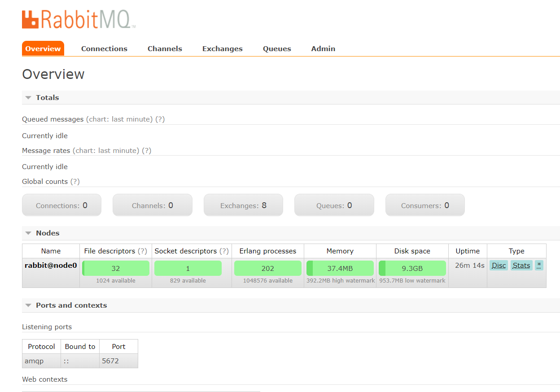This screenshot has height=392, width=560.
Task: Click the Exchanges: 8 count button
Action: click(243, 205)
